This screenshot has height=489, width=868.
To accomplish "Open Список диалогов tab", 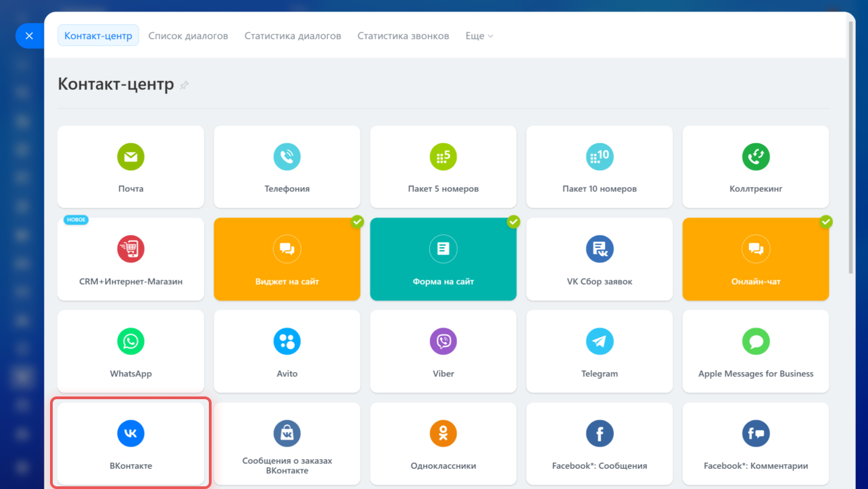I will pos(188,36).
